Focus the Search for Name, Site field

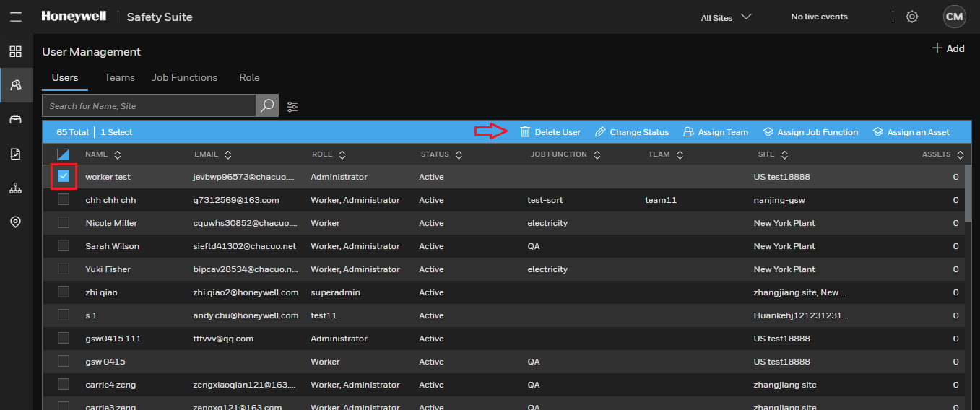[x=149, y=105]
